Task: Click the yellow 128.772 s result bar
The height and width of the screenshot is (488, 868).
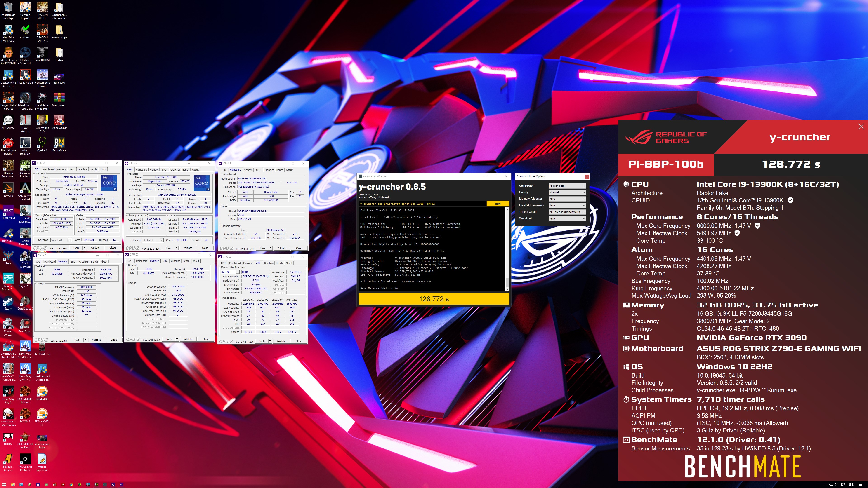Action: click(x=434, y=299)
